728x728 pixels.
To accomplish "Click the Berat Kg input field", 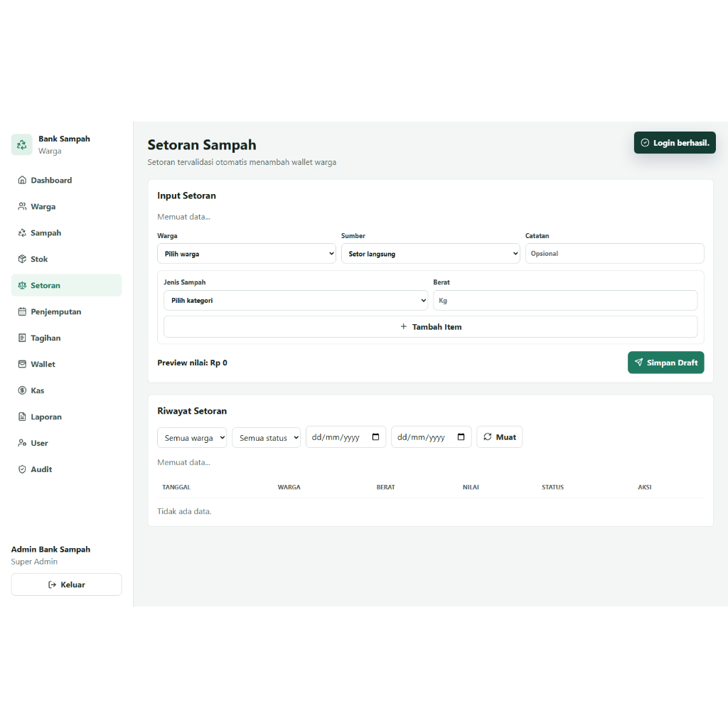I will pos(565,301).
